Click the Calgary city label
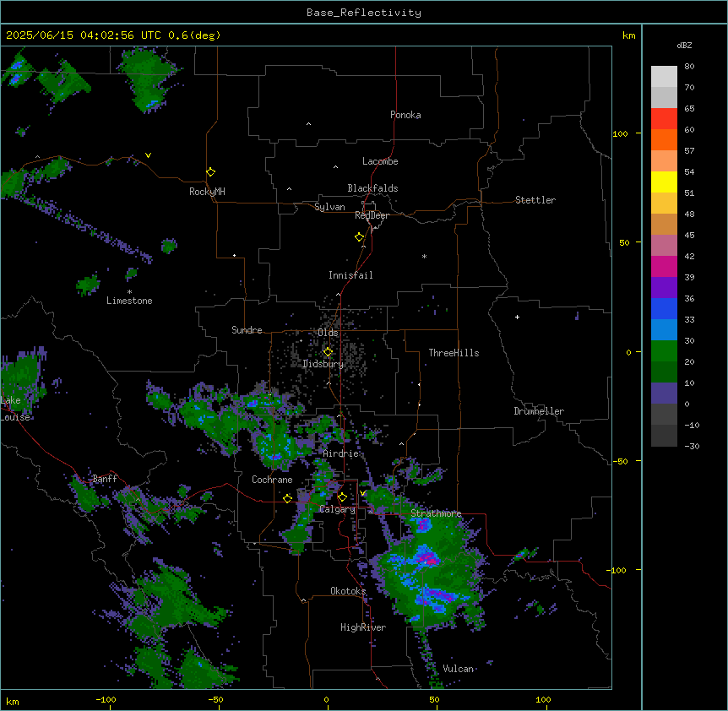Screen dimensions: 728x711 coord(337,509)
